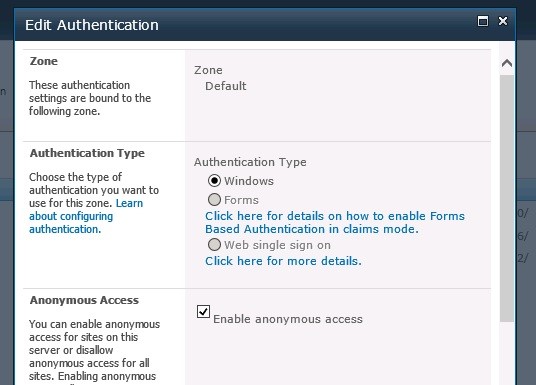Click the dialog's vertical scrollbar thumb
The height and width of the screenshot is (385, 536).
point(507,198)
